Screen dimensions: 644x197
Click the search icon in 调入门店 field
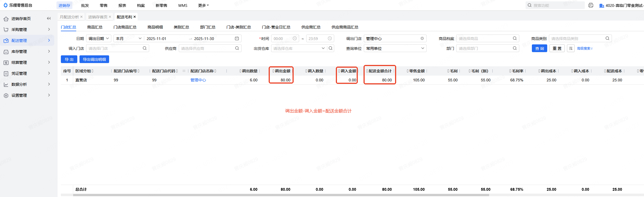145,48
